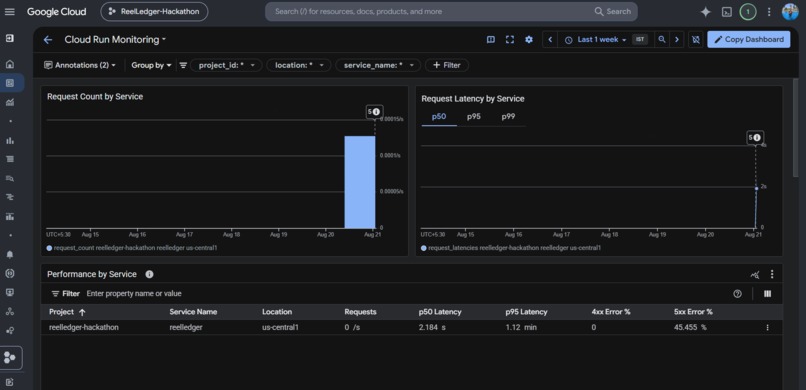Click IST timezone chip
The image size is (806, 390).
[x=640, y=40]
